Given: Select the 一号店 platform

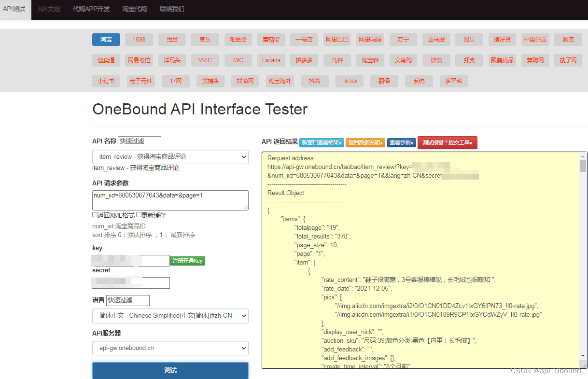Looking at the screenshot, I should coord(304,40).
